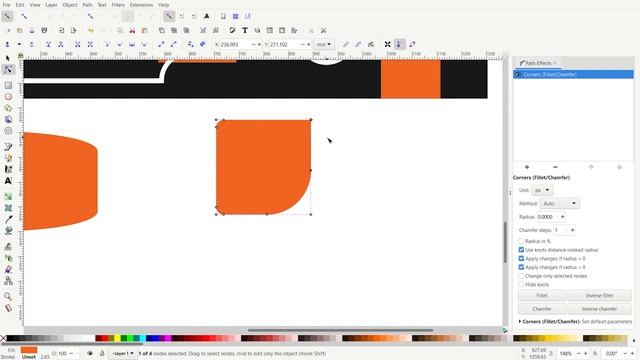The image size is (640, 360).
Task: Toggle visibility eye of Corners effect
Action: (518, 74)
